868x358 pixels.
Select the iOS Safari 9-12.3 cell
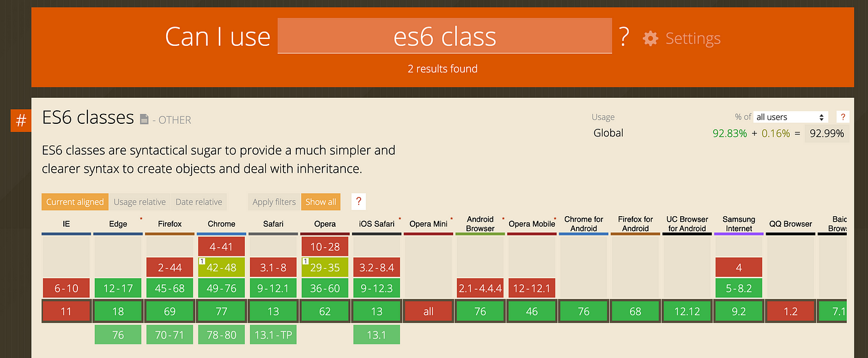[377, 288]
